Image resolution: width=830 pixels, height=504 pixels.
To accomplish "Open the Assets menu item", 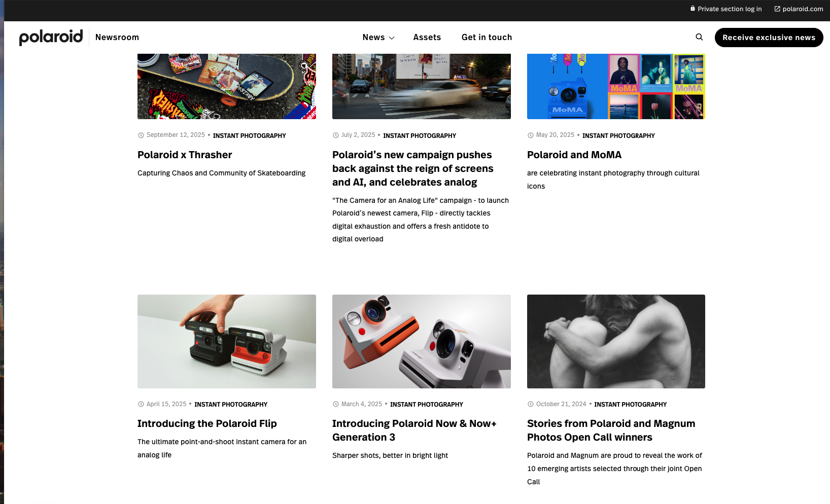I will coord(427,37).
